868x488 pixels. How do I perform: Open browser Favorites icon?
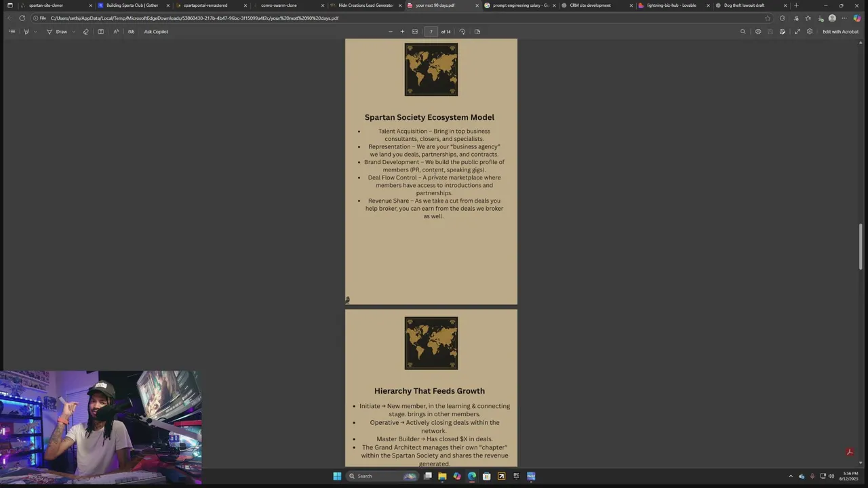pos(808,18)
